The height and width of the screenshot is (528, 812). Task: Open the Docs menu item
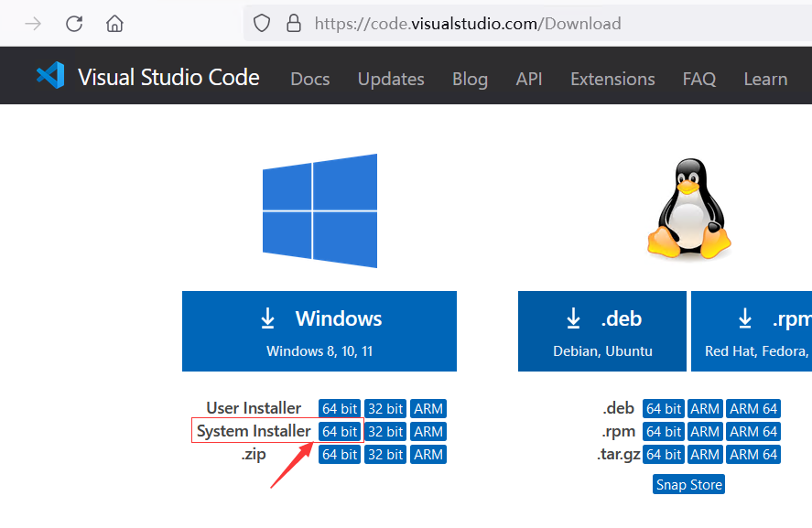point(310,79)
